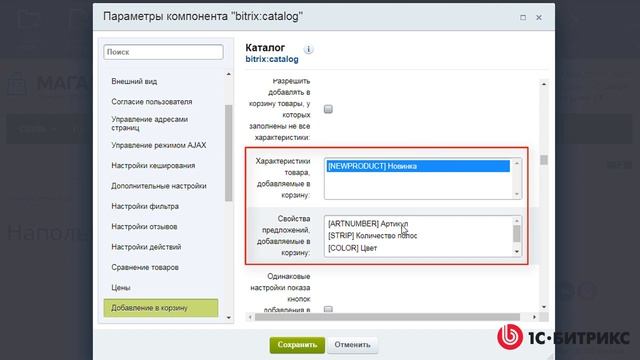640x360 pixels.
Task: Open Настройки действий section
Action: point(146,247)
